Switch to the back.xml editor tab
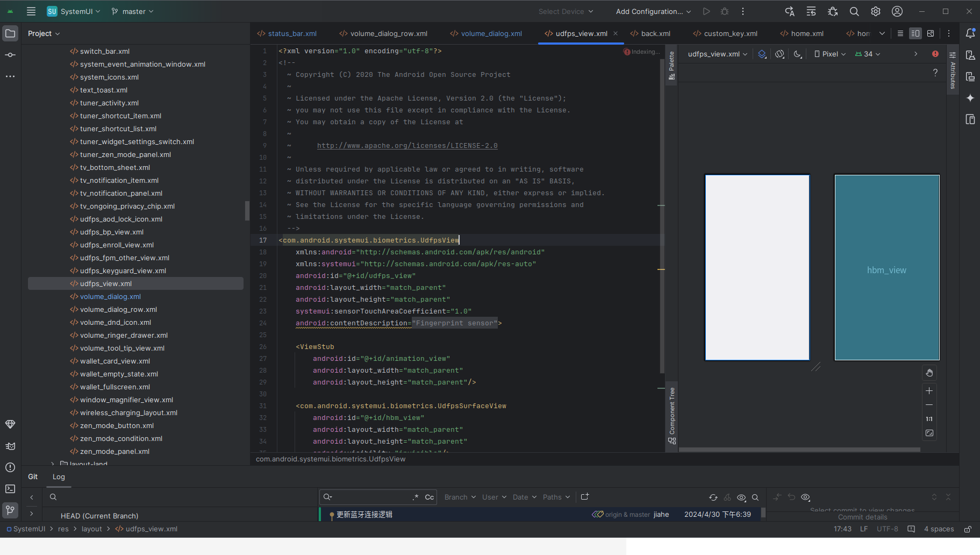 click(x=655, y=33)
